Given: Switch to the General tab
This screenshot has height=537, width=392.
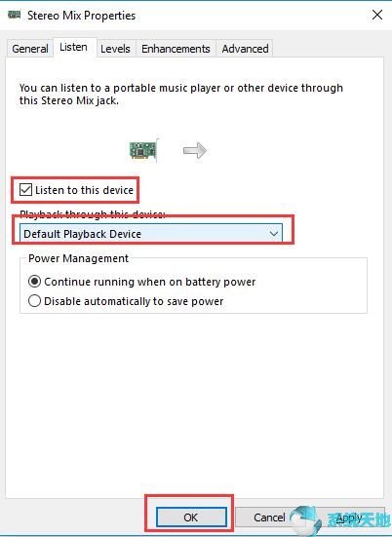Looking at the screenshot, I should tap(30, 49).
